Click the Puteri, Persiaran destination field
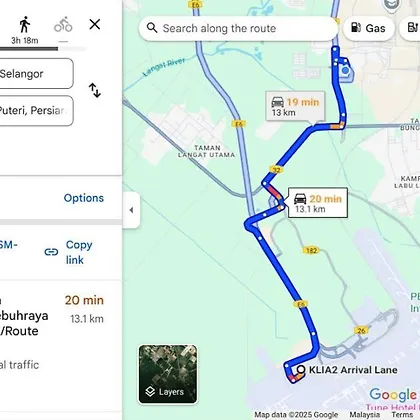Screen dimensions: 420x420 36,111
